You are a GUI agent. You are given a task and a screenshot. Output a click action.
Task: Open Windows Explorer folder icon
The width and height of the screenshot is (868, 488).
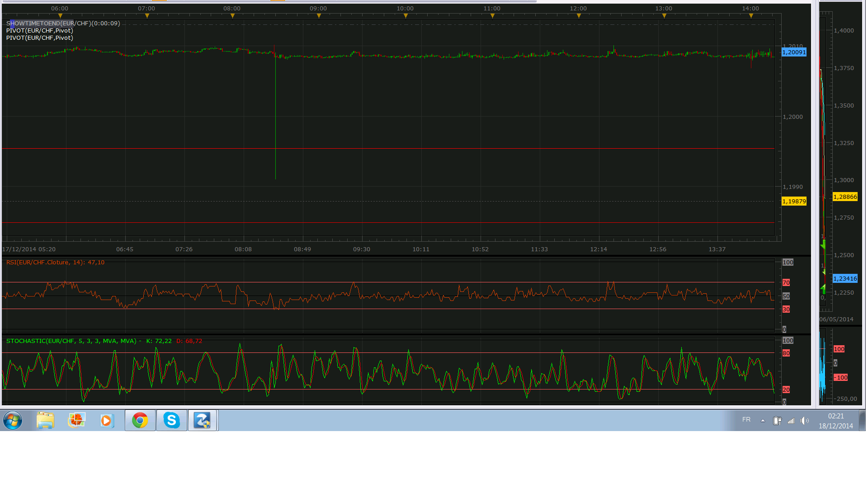pos(45,421)
